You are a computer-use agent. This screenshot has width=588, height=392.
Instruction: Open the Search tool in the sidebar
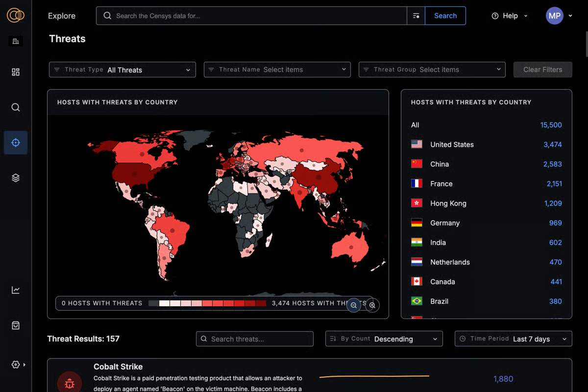pyautogui.click(x=15, y=107)
